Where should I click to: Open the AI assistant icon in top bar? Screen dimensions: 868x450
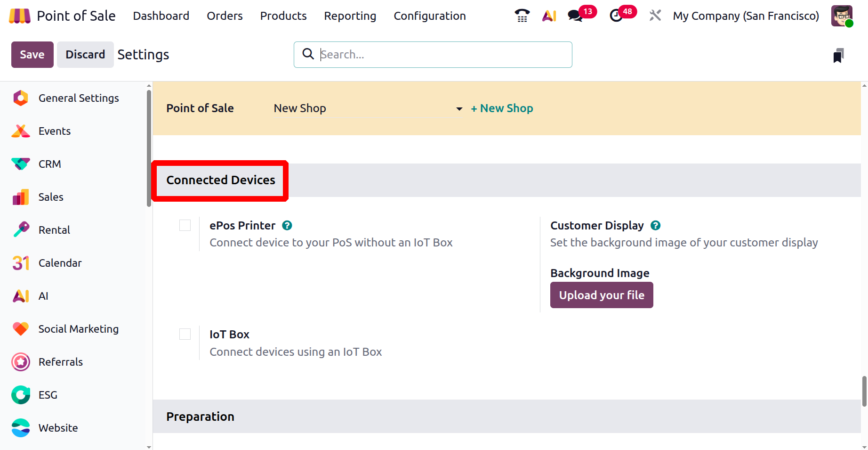549,16
